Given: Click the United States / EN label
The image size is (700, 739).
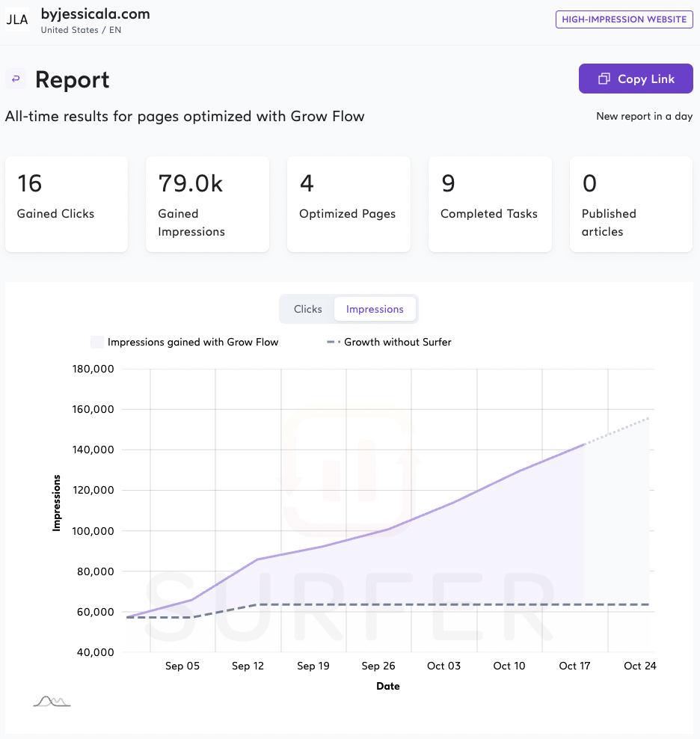Looking at the screenshot, I should coord(81,30).
